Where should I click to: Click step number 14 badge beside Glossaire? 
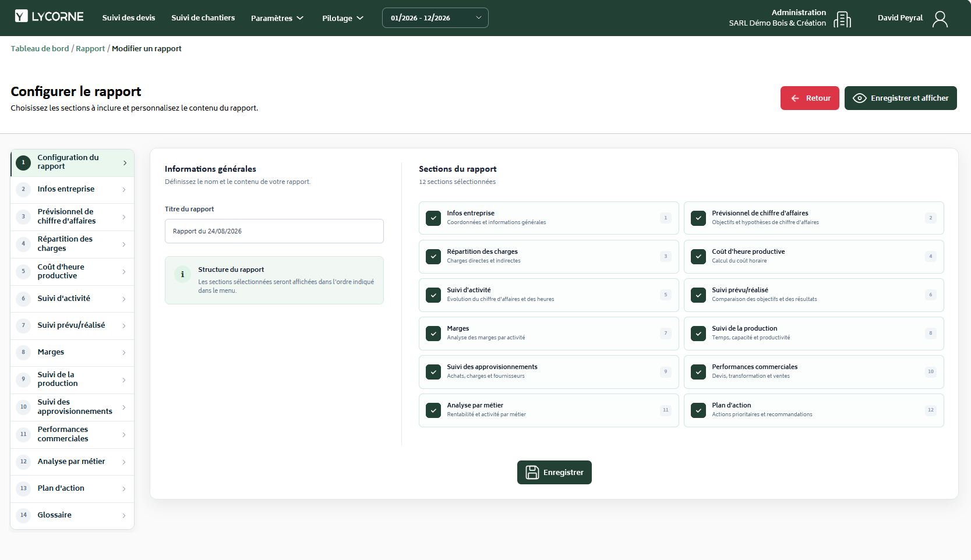tap(23, 515)
